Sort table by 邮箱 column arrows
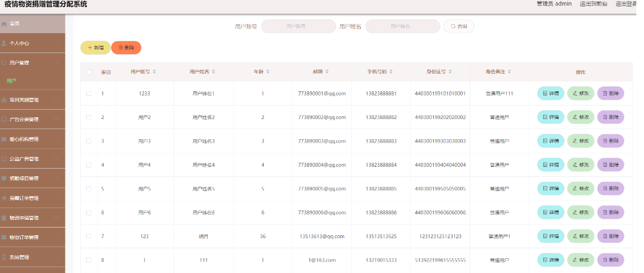 pyautogui.click(x=327, y=72)
